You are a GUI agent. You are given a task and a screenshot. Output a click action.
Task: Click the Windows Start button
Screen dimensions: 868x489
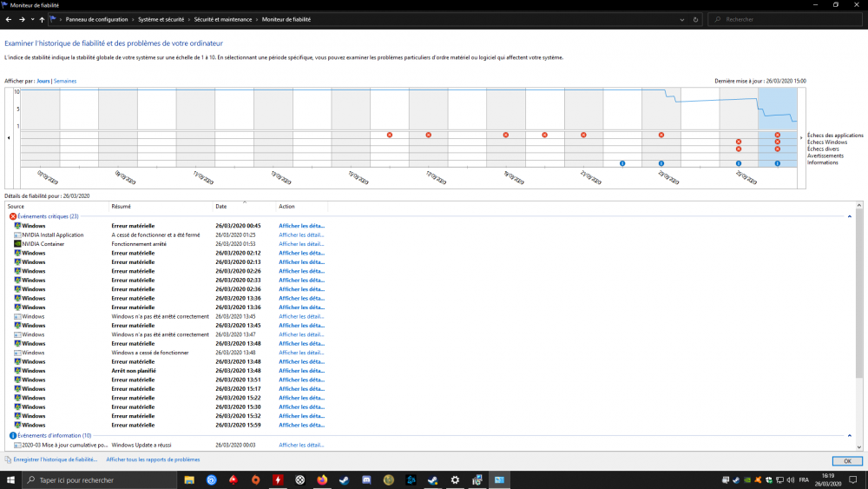(11, 479)
